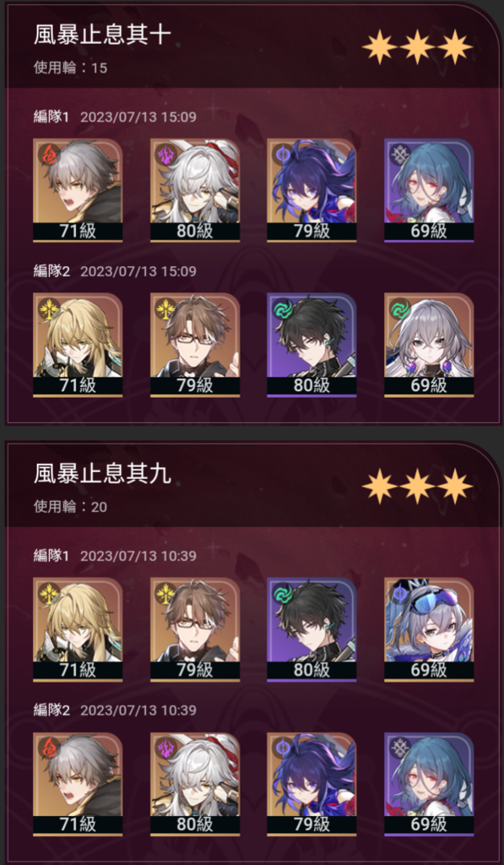
Task: Select white-haired 80級 portrait in 風暴止息其十 編隊1
Action: click(x=195, y=190)
